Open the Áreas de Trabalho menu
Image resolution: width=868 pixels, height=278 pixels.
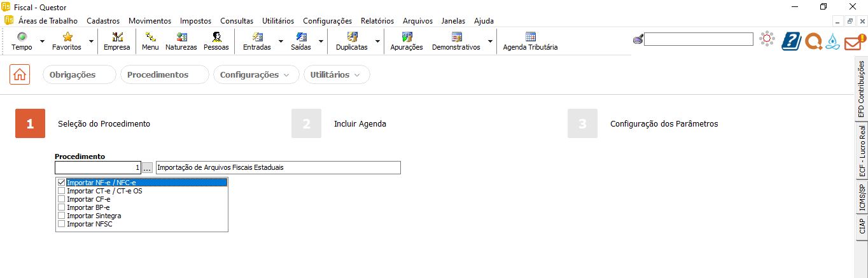click(x=48, y=20)
